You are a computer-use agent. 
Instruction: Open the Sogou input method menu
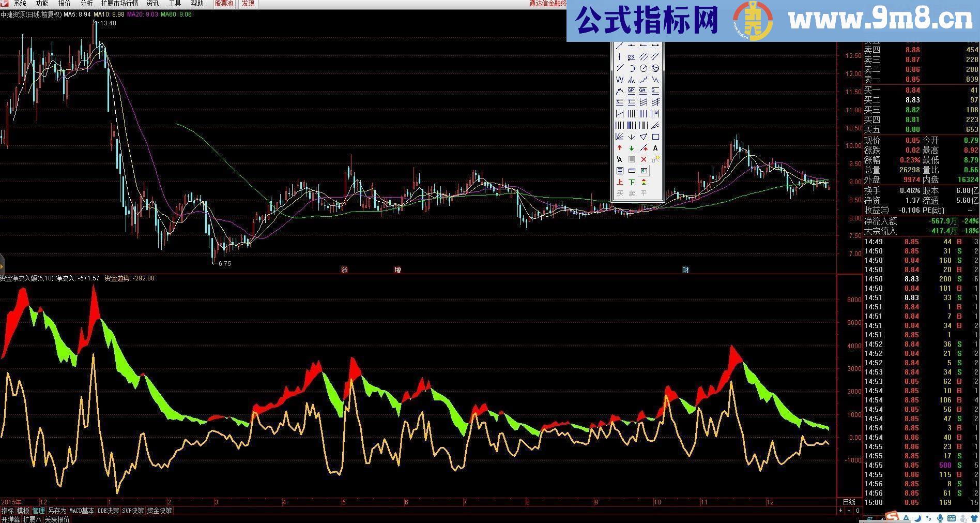pyautogui.click(x=892, y=516)
